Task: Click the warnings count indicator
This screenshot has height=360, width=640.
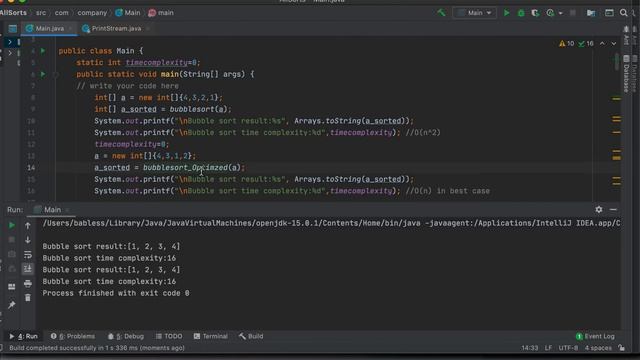Action: tap(567, 43)
